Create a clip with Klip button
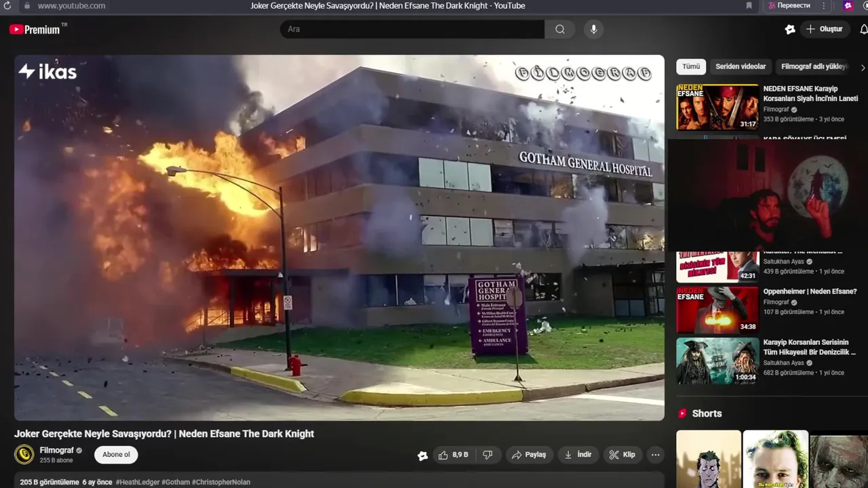 (622, 455)
